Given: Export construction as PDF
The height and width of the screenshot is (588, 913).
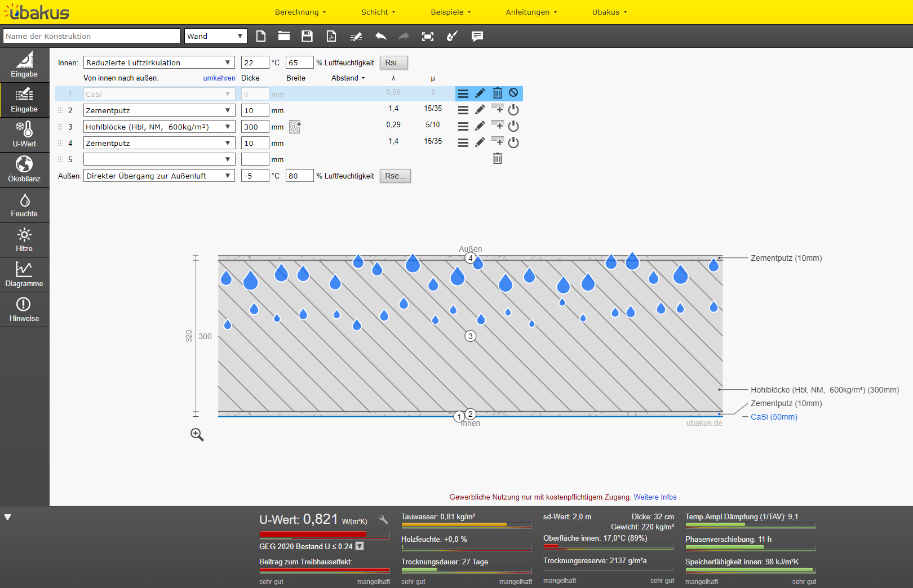Looking at the screenshot, I should coord(331,36).
